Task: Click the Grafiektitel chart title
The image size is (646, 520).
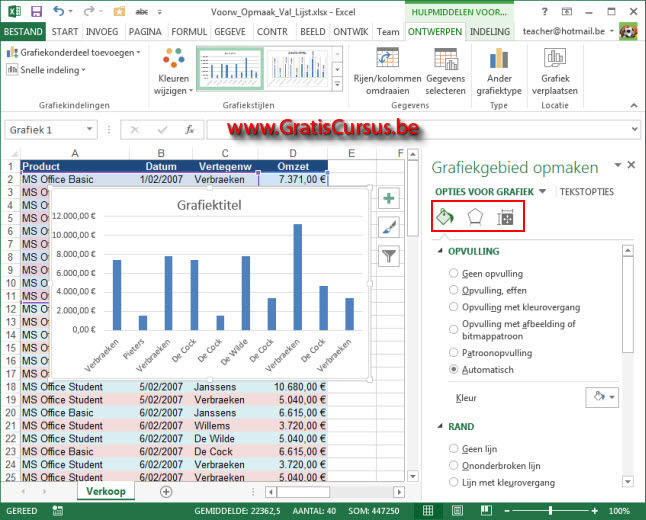Action: pos(209,205)
